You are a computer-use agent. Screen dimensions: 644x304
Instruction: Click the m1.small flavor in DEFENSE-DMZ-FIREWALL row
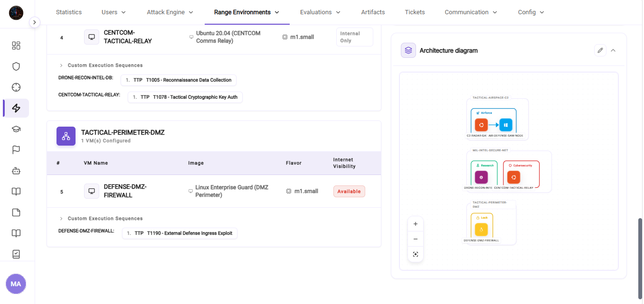coord(306,191)
